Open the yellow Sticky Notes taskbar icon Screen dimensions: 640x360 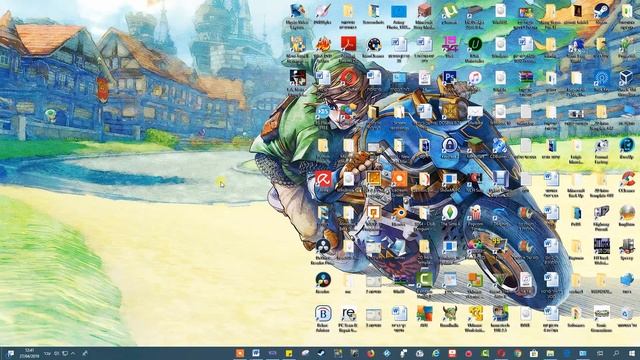[x=289, y=353]
